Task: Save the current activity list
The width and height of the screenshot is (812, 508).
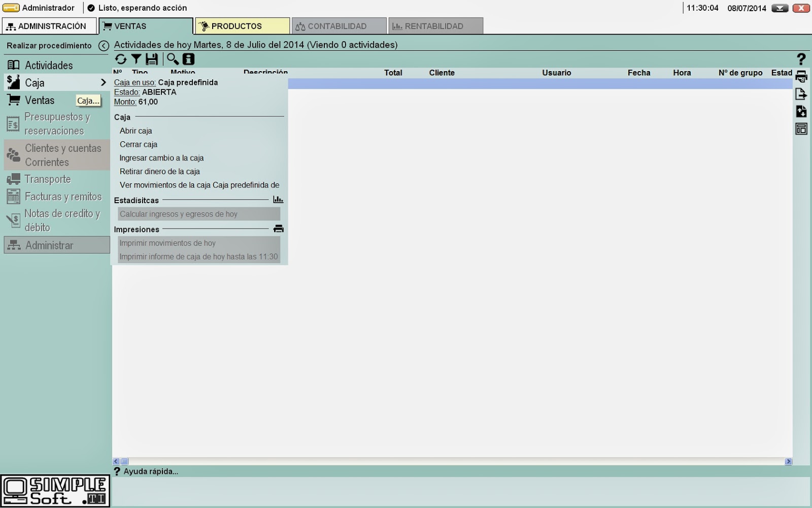Action: tap(151, 59)
